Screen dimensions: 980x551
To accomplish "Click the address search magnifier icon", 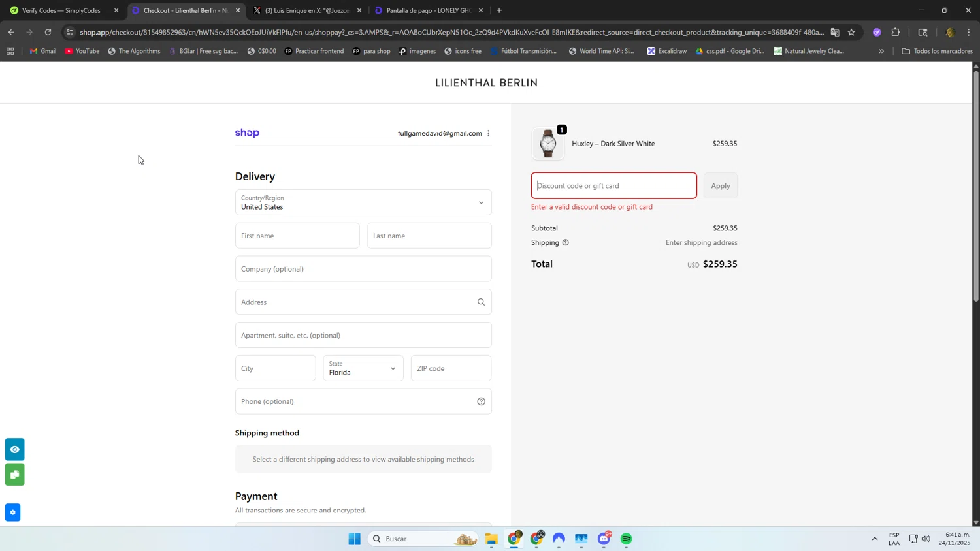I will point(481,302).
